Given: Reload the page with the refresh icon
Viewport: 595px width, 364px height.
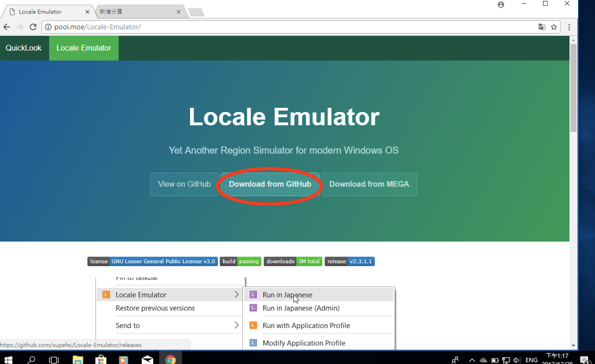Looking at the screenshot, I should (33, 27).
